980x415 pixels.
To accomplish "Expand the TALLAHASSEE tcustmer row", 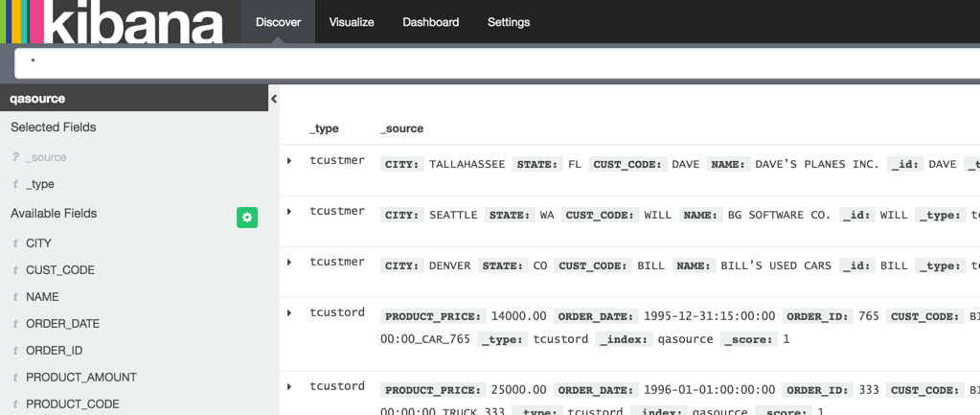I will pyautogui.click(x=289, y=161).
